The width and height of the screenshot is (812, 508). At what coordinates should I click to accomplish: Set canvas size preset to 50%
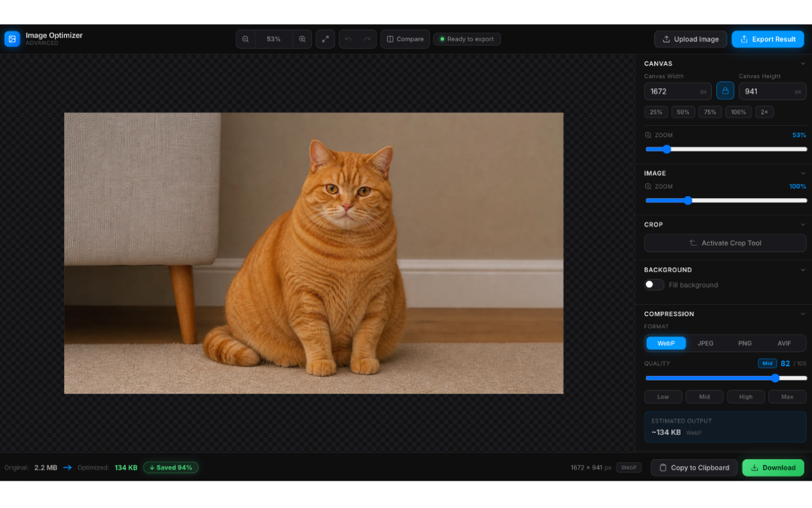pos(683,112)
